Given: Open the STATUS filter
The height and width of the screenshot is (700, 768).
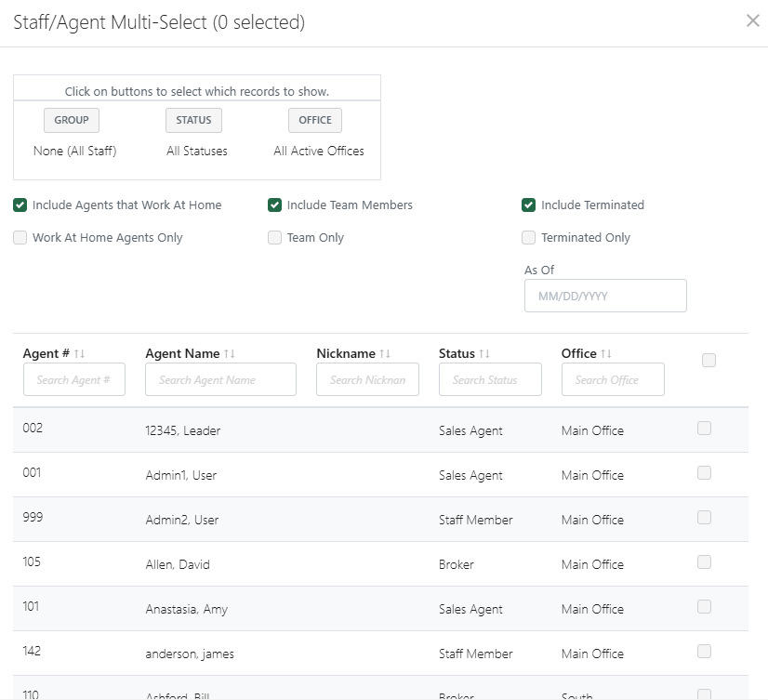Looking at the screenshot, I should point(193,119).
